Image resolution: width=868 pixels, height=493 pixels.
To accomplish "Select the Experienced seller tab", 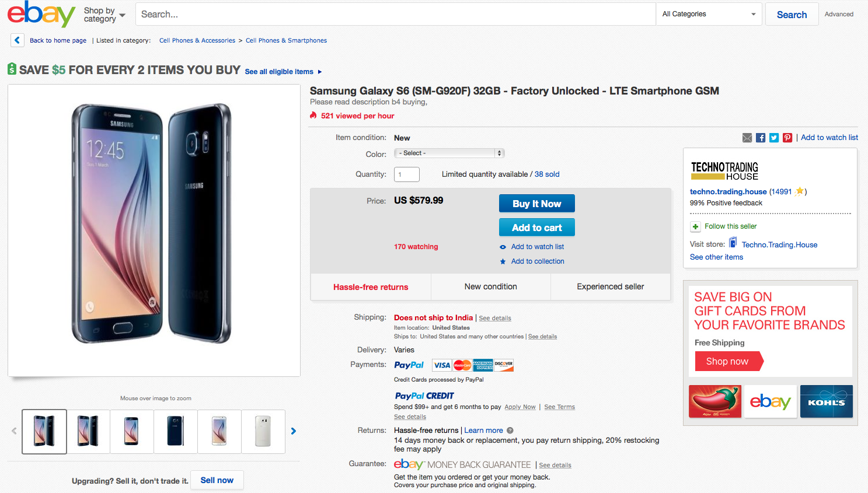I will tap(610, 286).
